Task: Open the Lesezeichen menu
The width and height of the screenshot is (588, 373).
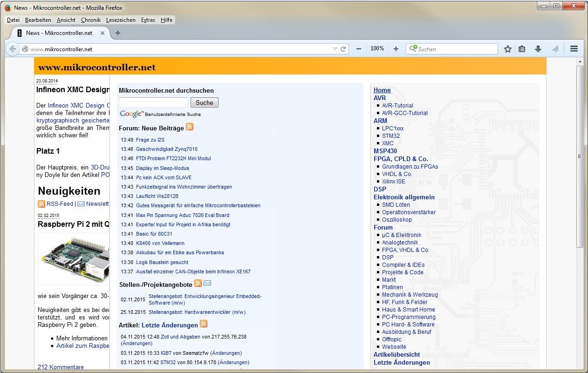Action: 121,20
